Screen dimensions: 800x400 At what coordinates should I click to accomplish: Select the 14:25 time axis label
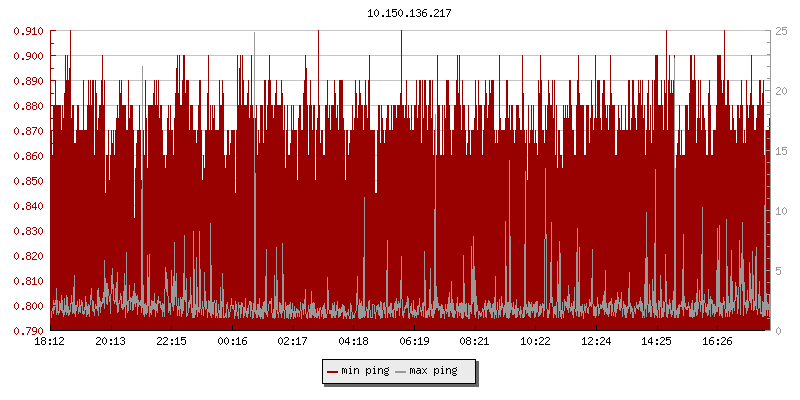pos(656,342)
